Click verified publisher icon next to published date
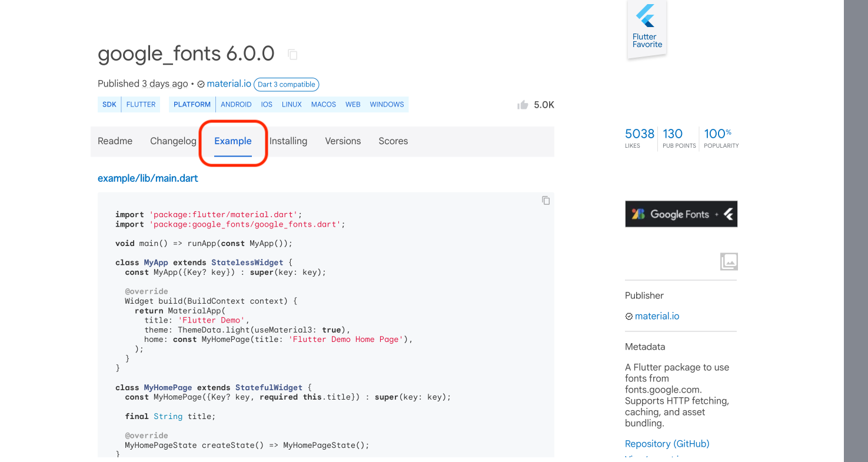 (201, 84)
